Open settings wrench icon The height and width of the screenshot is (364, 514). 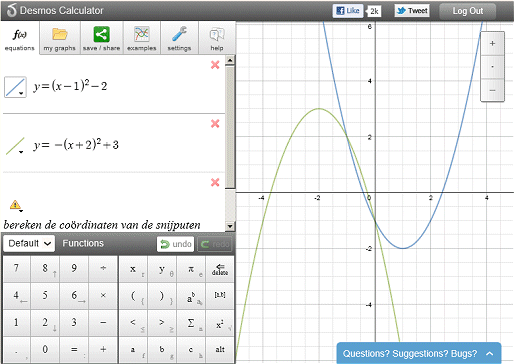tap(179, 34)
